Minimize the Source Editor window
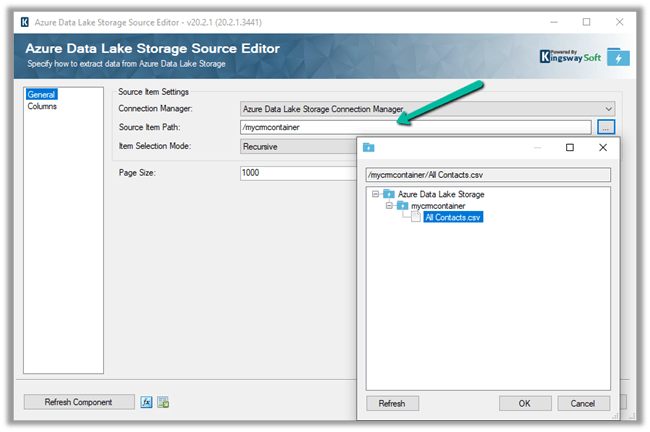This screenshot has height=432, width=650. click(x=554, y=22)
